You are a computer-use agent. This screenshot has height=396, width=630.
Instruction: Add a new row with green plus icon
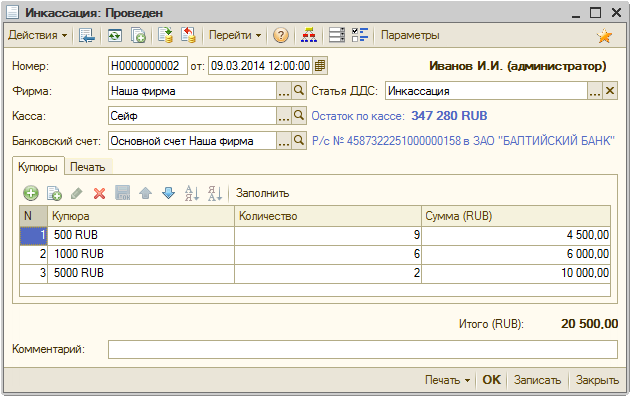(31, 193)
